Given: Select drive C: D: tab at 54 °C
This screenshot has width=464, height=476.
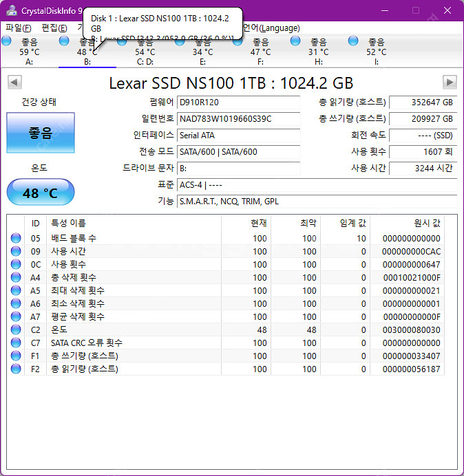Looking at the screenshot, I should (145, 52).
